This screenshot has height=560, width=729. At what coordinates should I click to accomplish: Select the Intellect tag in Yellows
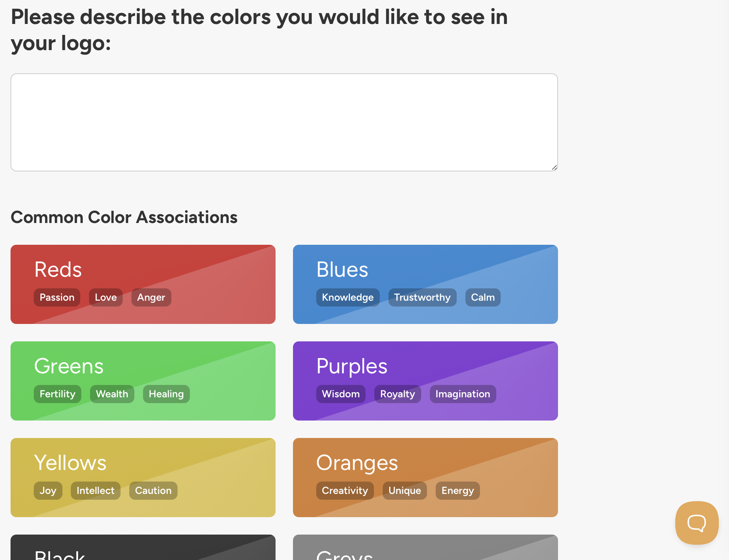95,491
